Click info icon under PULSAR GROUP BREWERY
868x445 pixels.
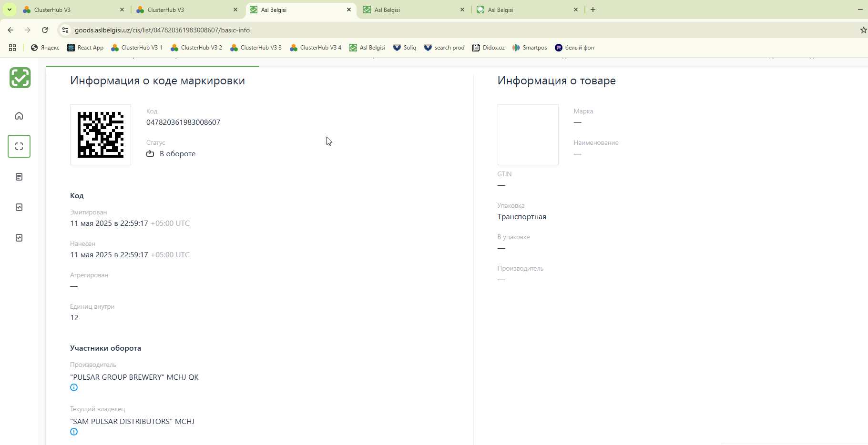click(74, 387)
